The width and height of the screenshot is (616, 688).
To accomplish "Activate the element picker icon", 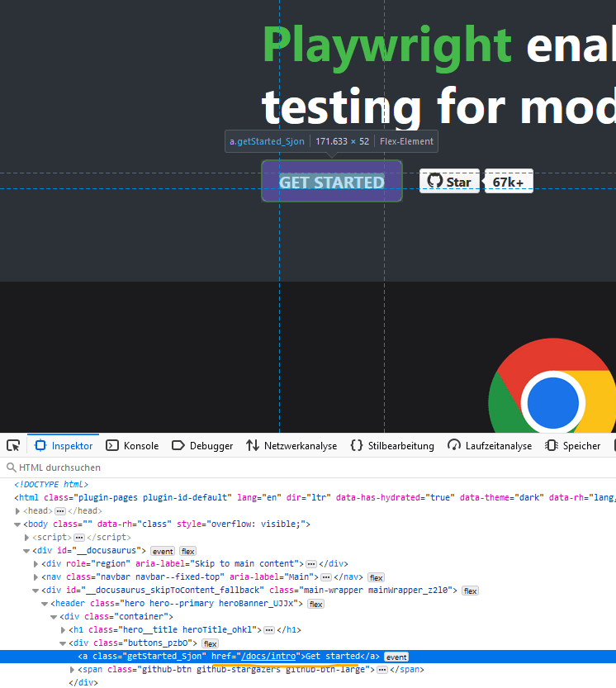I will click(13, 446).
